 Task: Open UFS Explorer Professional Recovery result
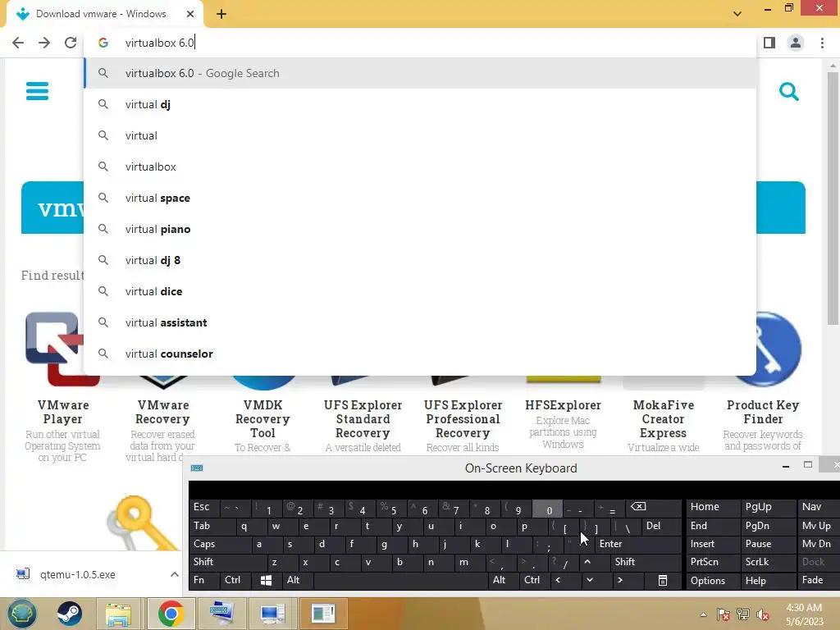(x=463, y=419)
